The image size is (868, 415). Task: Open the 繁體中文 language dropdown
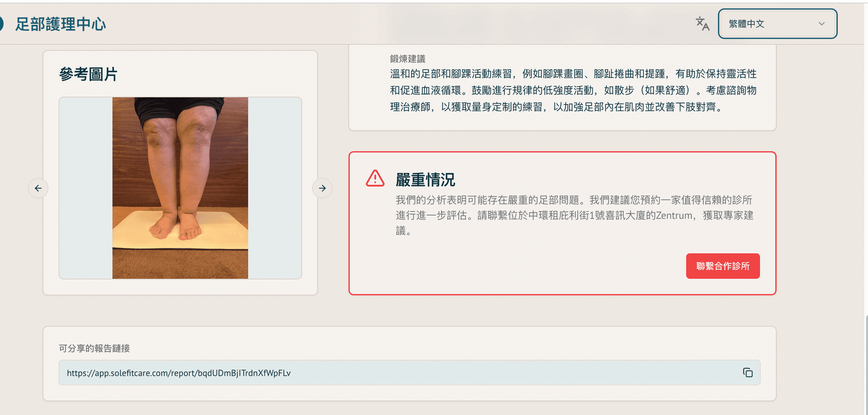click(777, 24)
